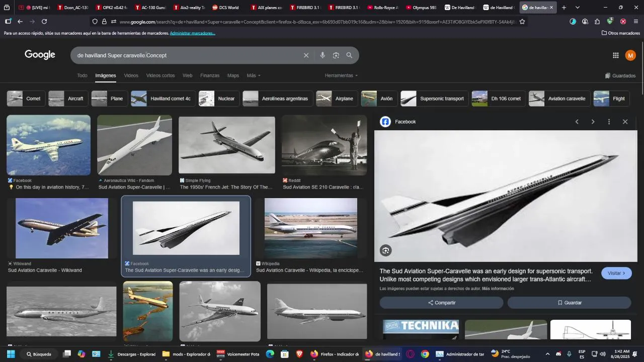Image resolution: width=644 pixels, height=362 pixels.
Task: Open the Google apps grid
Action: 615,55
